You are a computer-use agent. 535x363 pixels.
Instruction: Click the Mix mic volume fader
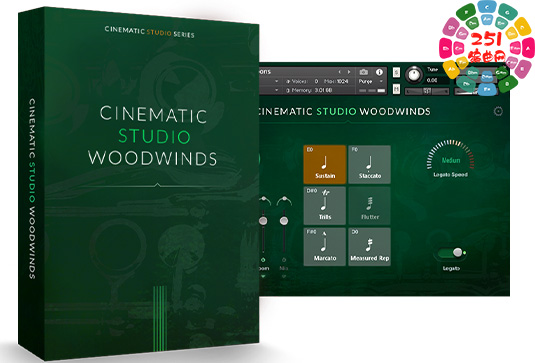pos(284,221)
